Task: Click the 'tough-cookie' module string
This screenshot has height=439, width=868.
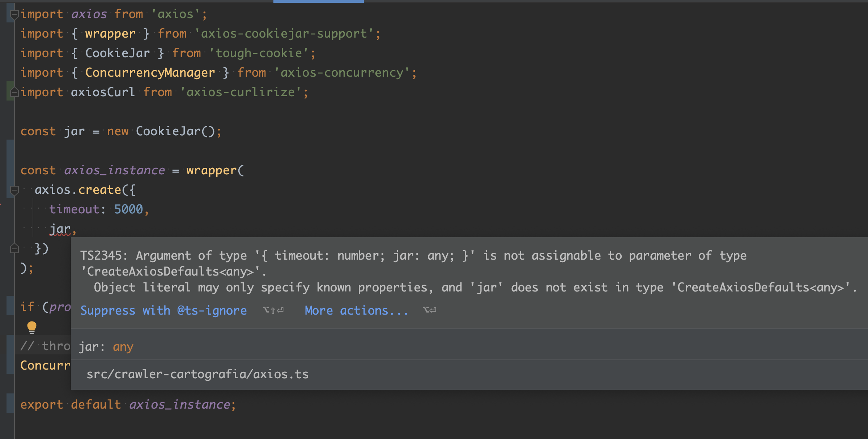Action: coord(259,53)
